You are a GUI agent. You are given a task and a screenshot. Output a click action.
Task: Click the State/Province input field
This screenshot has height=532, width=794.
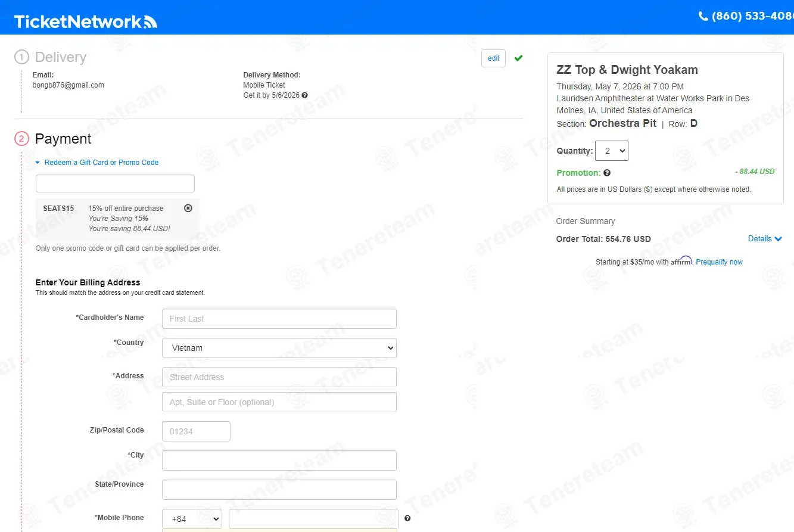tap(279, 490)
